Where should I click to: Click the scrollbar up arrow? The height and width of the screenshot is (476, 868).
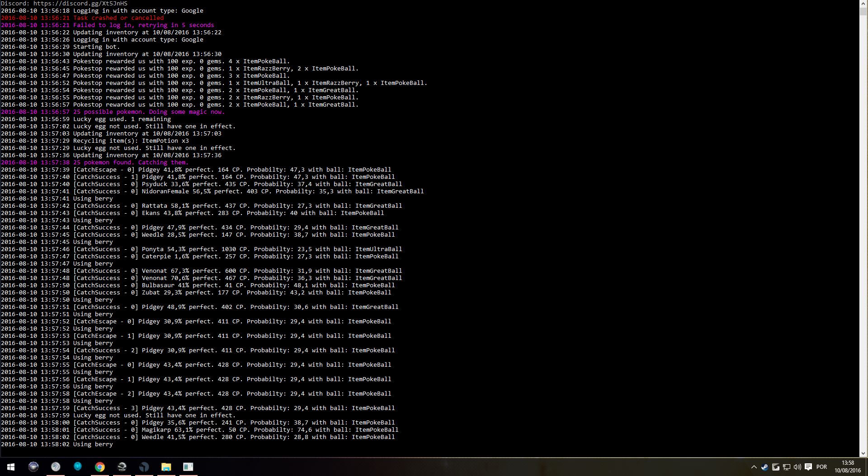[x=863, y=4]
